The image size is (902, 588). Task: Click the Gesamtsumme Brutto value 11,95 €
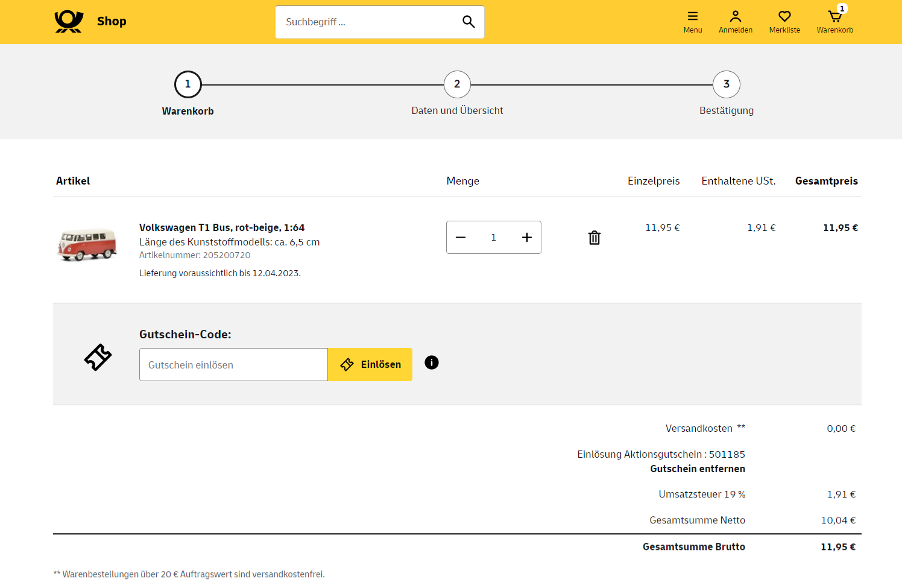(x=838, y=546)
